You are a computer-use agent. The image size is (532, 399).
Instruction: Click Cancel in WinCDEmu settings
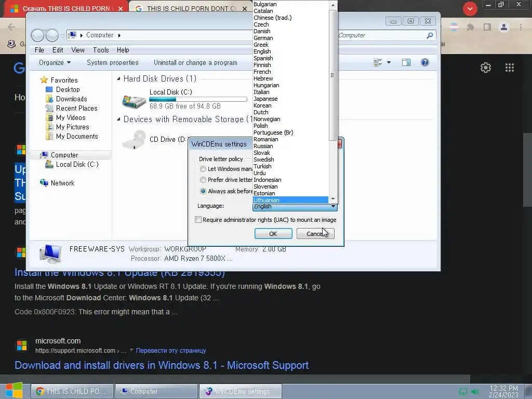[315, 234]
